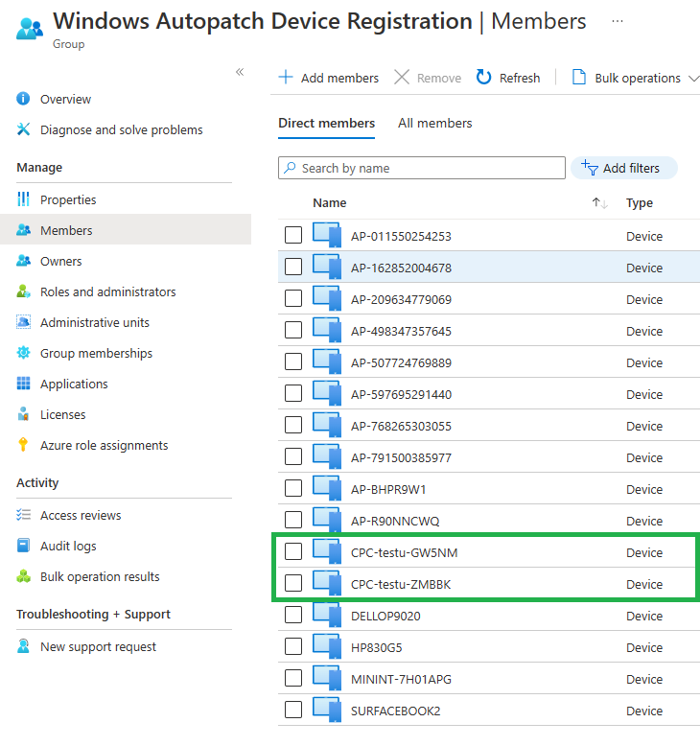Click the Name column header
The image size is (700, 746).
[329, 203]
